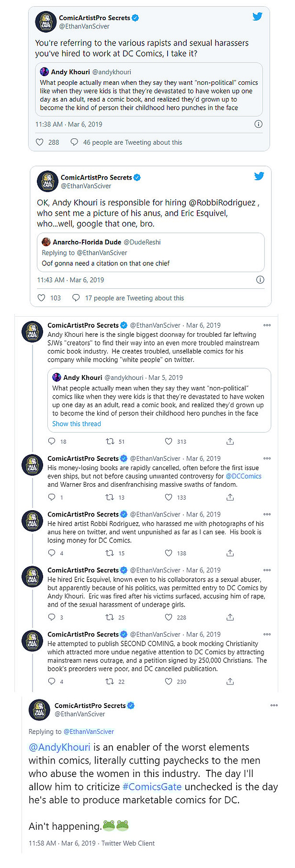Reply to the tweet about money-losing books

click(x=52, y=497)
